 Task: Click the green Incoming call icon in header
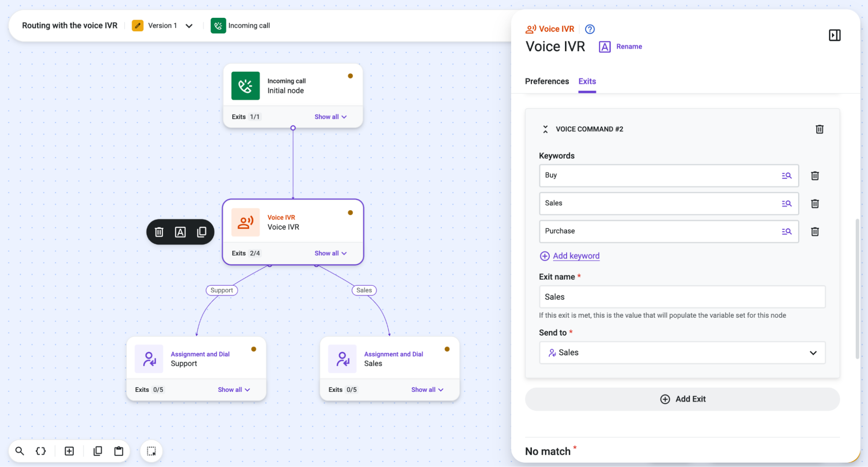click(218, 26)
